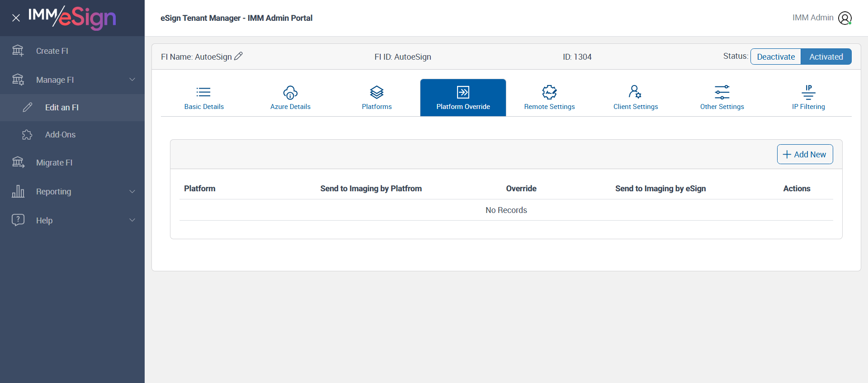Viewport: 868px width, 383px height.
Task: Click the Send to Imaging by Platfrom header
Action: point(371,189)
